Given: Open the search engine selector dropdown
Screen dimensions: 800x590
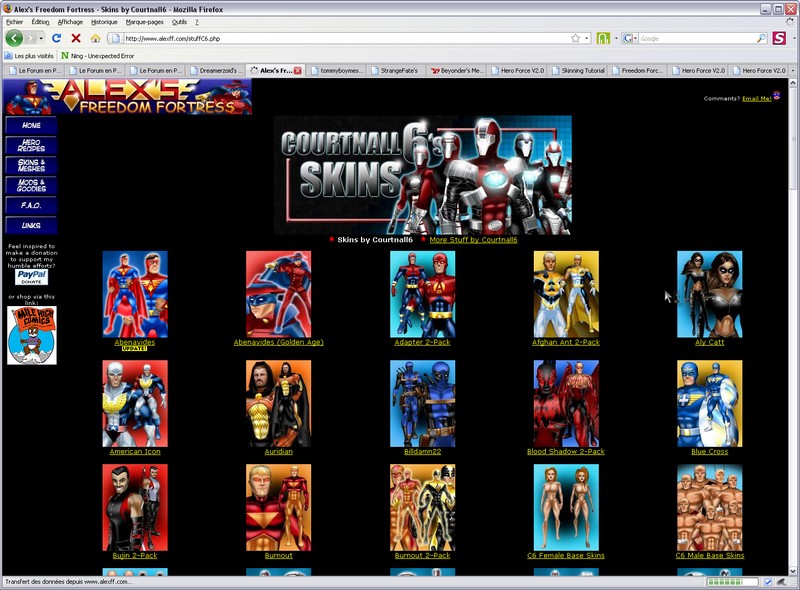Looking at the screenshot, I should [635, 38].
